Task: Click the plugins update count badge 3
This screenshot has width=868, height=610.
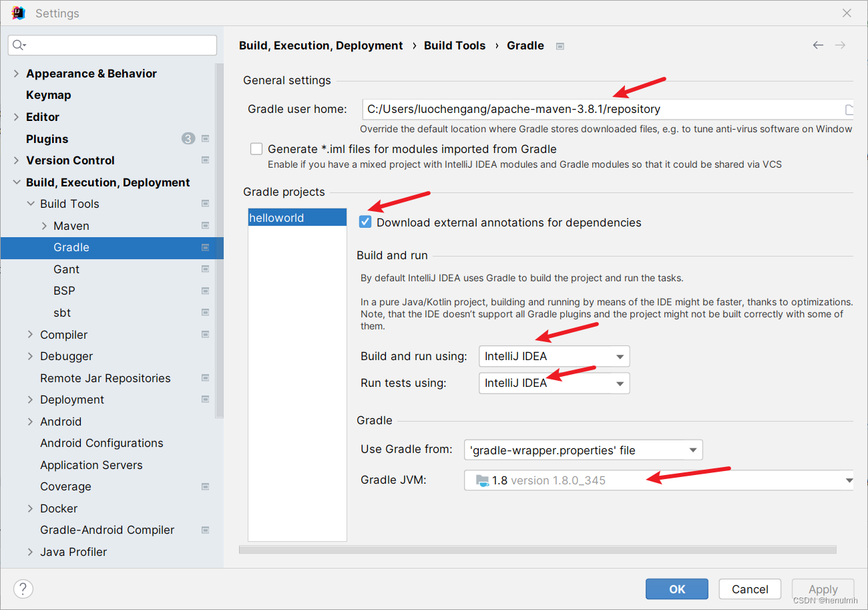Action: (188, 139)
